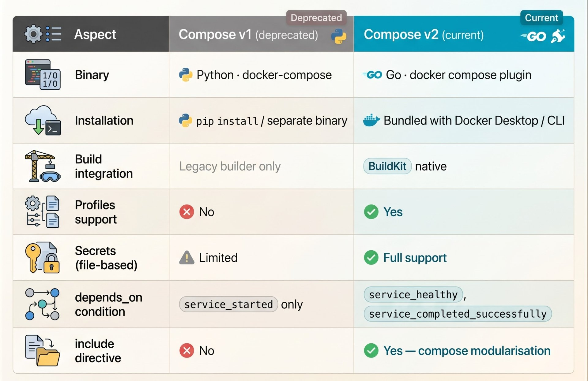The width and height of the screenshot is (588, 381).
Task: Select the Build integration crane icon
Action: click(x=43, y=166)
